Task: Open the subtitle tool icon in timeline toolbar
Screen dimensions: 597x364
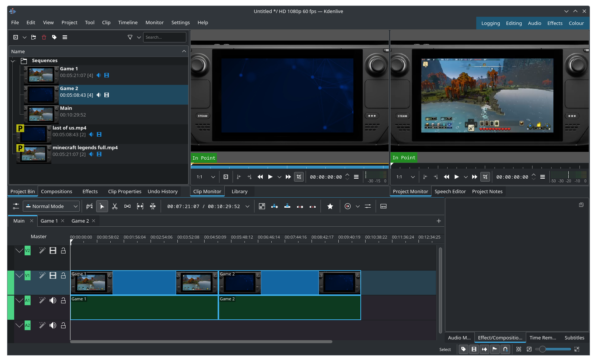Action: click(x=383, y=206)
